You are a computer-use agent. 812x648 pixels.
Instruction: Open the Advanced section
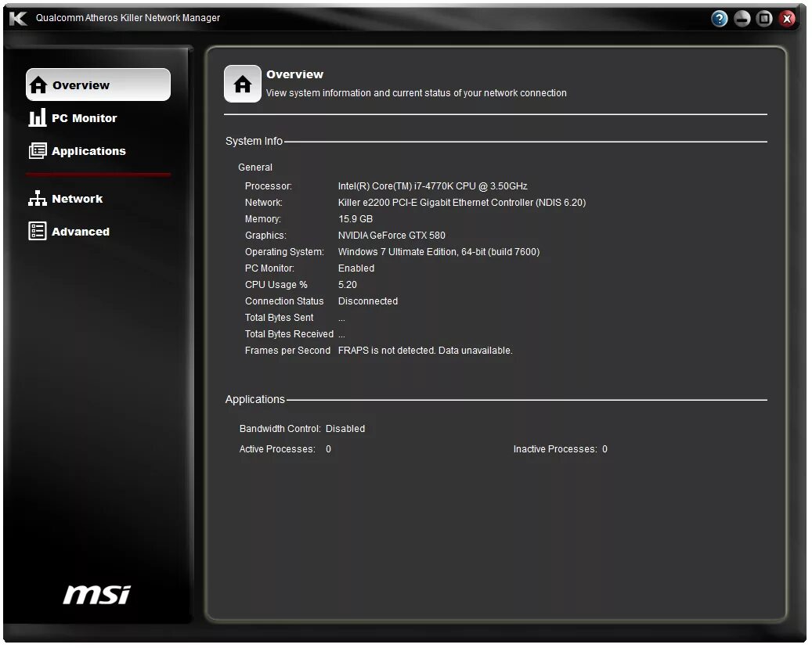click(81, 232)
